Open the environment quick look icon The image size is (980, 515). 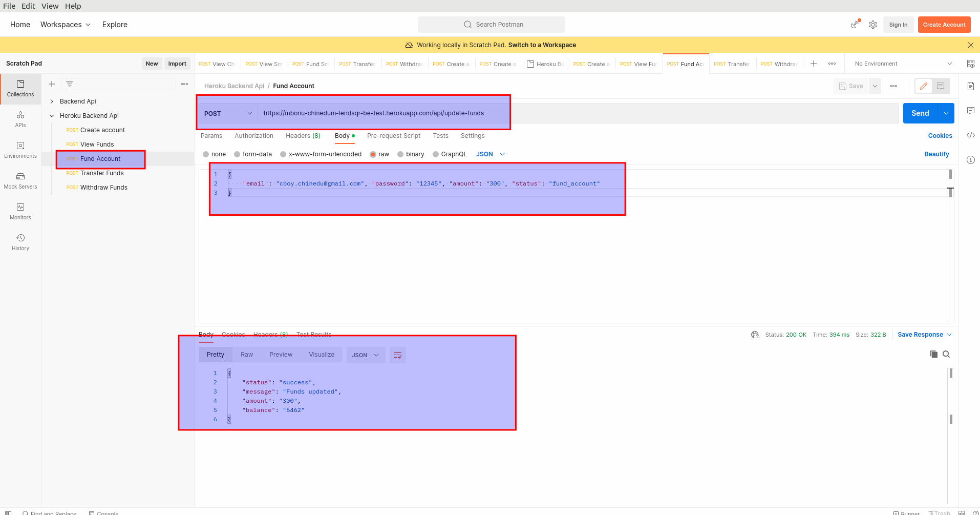click(x=970, y=64)
